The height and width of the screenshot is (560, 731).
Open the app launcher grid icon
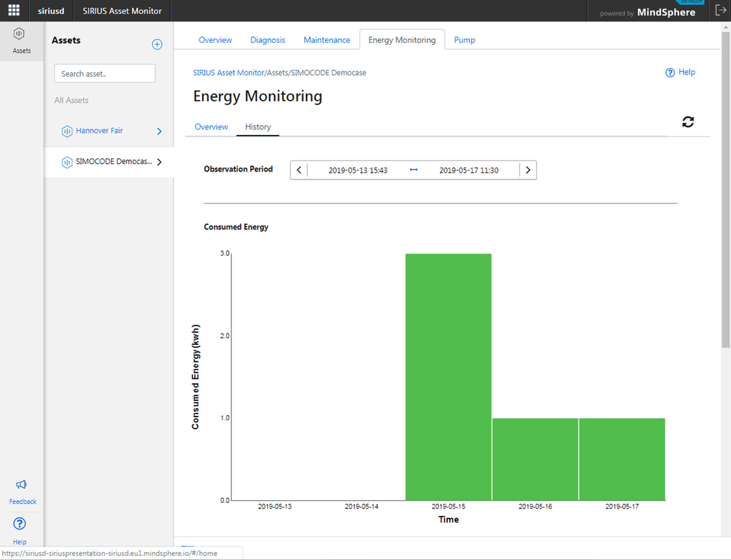[14, 10]
